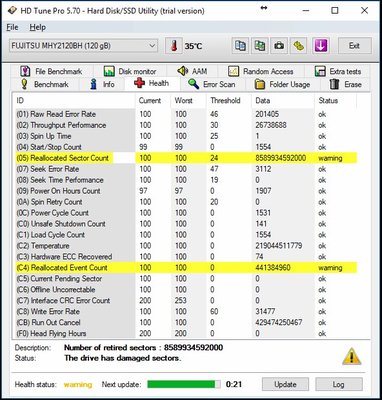Select the Start/Stop Count row
The image size is (382, 400).
[185, 147]
